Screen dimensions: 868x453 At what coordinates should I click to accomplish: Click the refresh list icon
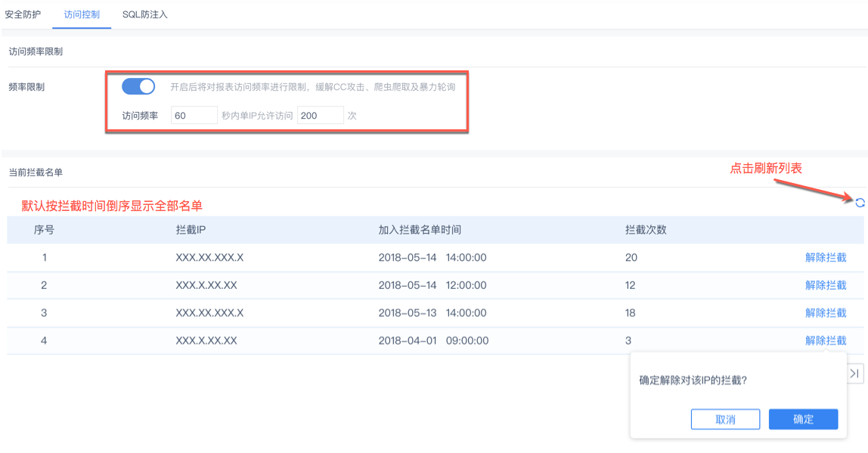click(860, 202)
